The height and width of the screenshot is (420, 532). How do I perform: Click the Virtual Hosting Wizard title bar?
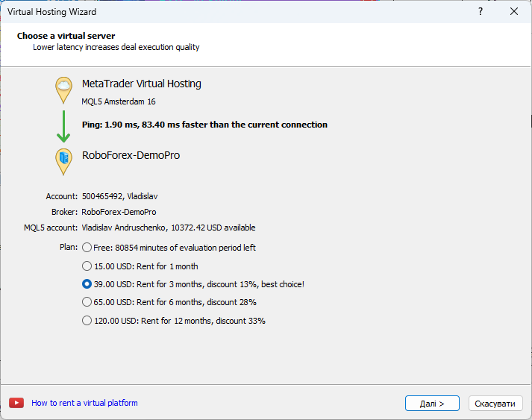[x=224, y=12]
